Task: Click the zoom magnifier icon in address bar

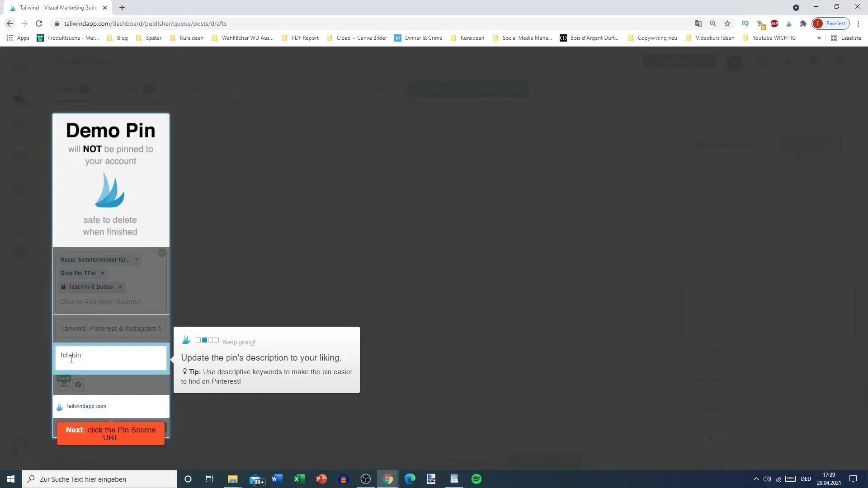Action: click(x=713, y=23)
